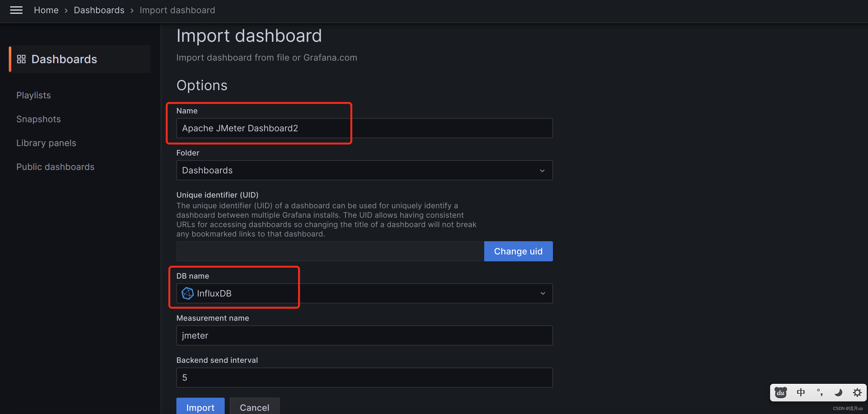Click the Unique identifier (UID) label
868x414 pixels.
[x=217, y=195]
